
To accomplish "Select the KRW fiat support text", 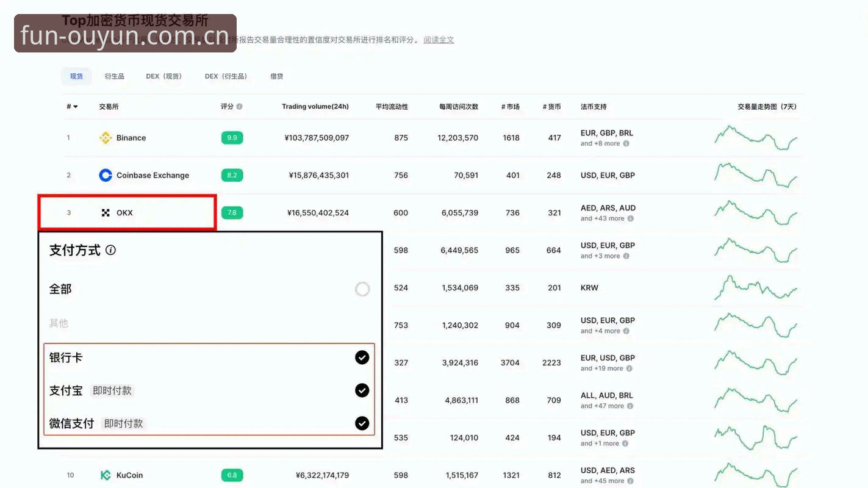I will [x=589, y=288].
